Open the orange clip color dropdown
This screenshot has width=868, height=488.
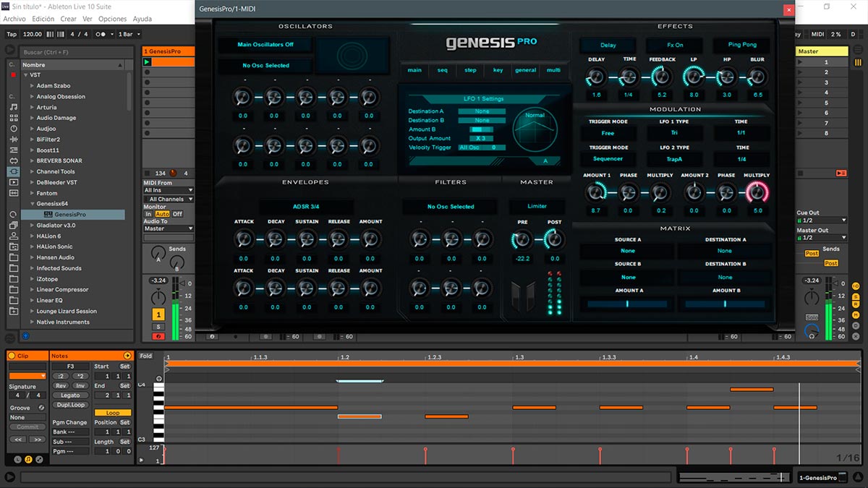coord(27,376)
